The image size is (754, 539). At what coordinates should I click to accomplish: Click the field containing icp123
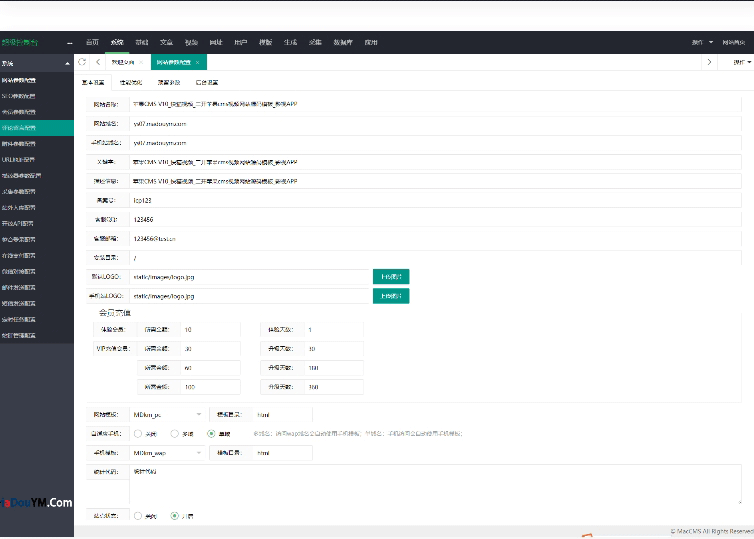(435, 201)
